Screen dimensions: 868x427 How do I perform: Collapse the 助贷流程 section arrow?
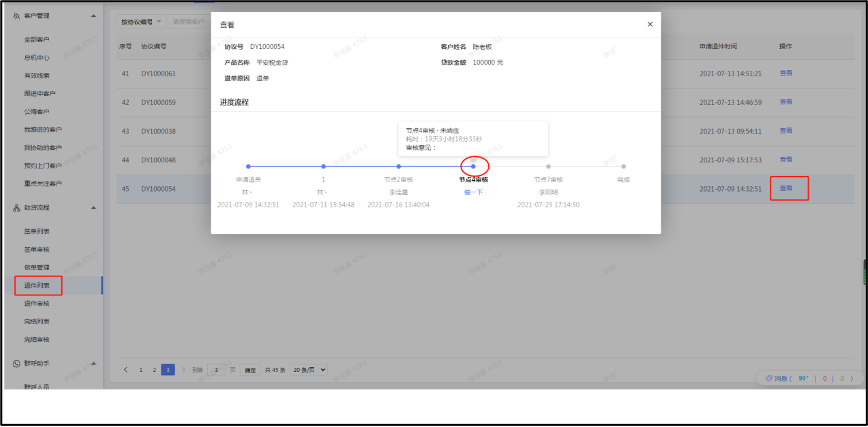(93, 208)
